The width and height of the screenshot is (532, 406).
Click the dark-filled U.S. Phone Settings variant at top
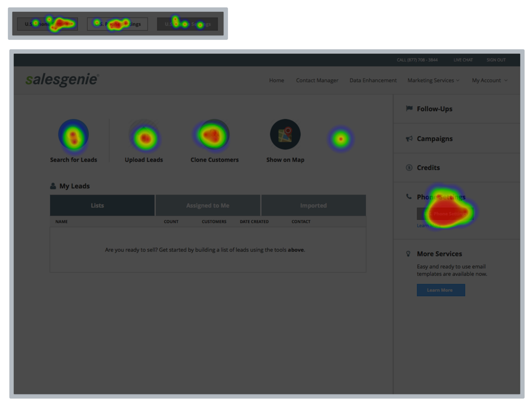(x=187, y=24)
